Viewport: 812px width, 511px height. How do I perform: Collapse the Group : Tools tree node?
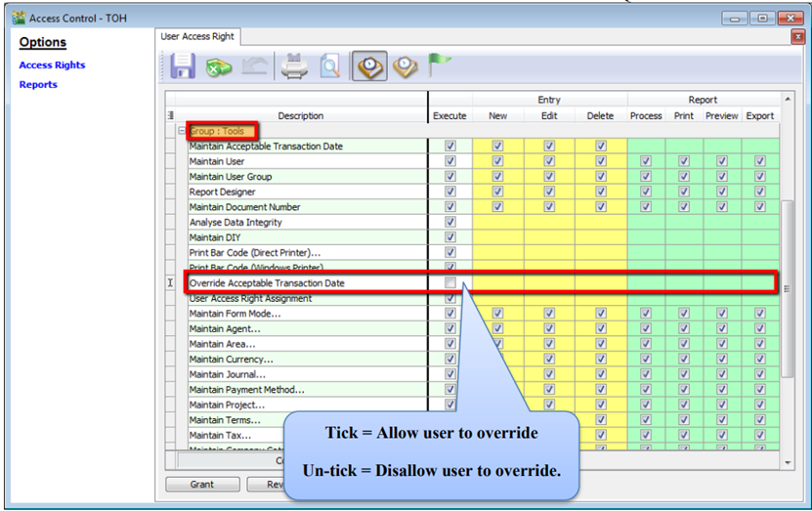pyautogui.click(x=182, y=131)
